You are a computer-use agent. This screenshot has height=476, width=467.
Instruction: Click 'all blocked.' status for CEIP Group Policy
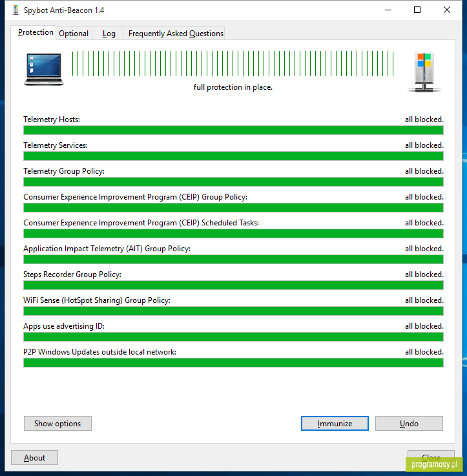pyautogui.click(x=424, y=197)
